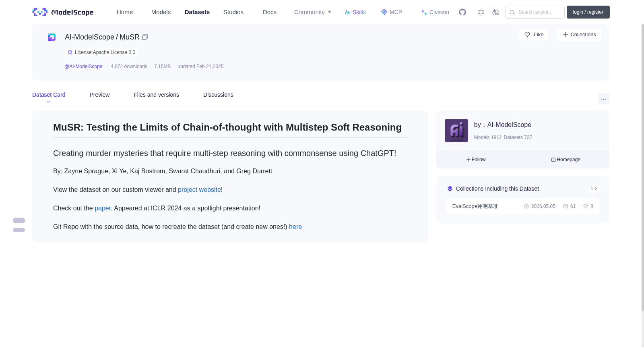Open the EvalScope评测基准 collection
Image resolution: width=644 pixels, height=347 pixels.
tap(475, 206)
